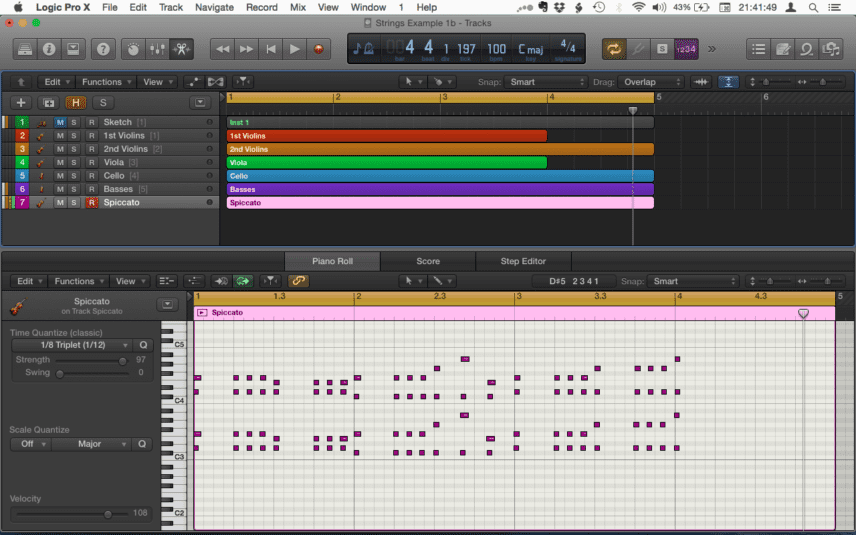Open Scale Quantize Off dropdown
The width and height of the screenshot is (856, 535).
(31, 444)
